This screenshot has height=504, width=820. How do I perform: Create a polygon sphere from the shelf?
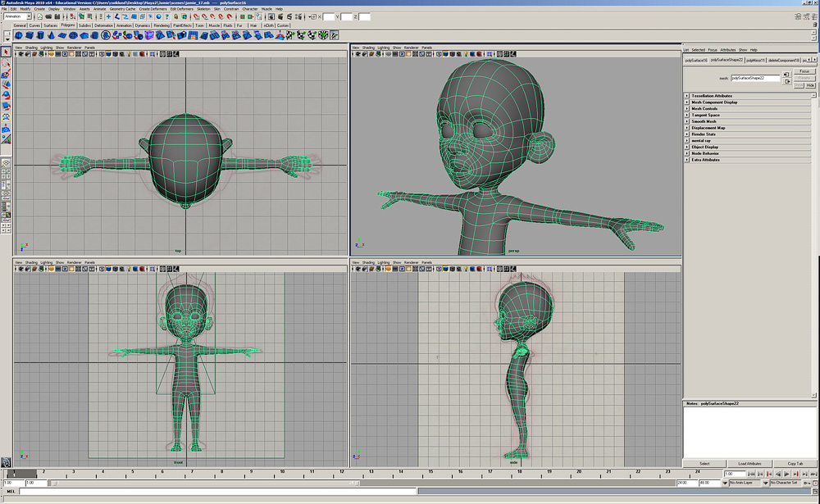click(x=20, y=35)
